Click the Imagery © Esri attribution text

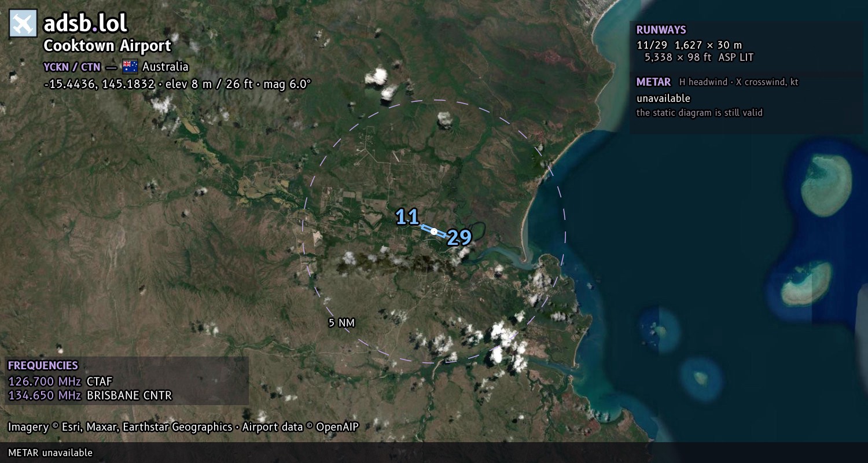pos(183,427)
